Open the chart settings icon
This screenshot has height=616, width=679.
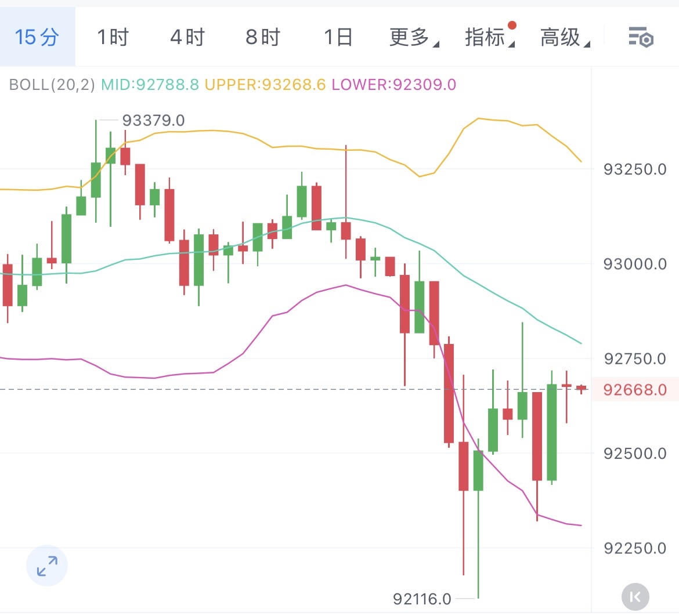641,38
